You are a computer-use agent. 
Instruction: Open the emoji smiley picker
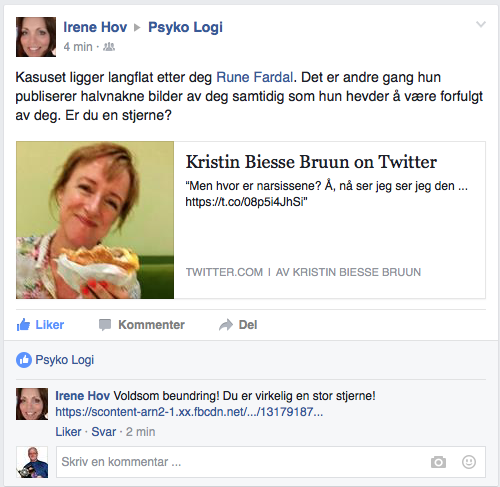click(469, 462)
